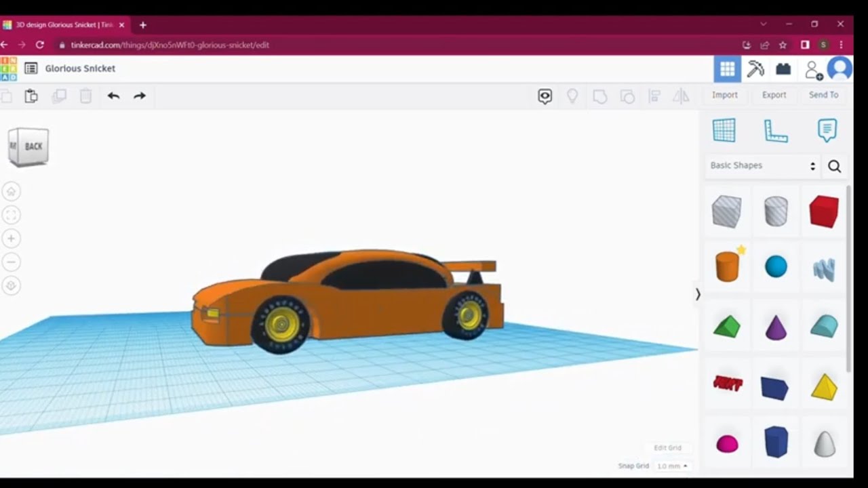Open the Snap Grid 1.0 mm dropdown
The width and height of the screenshot is (868, 488).
coord(673,466)
